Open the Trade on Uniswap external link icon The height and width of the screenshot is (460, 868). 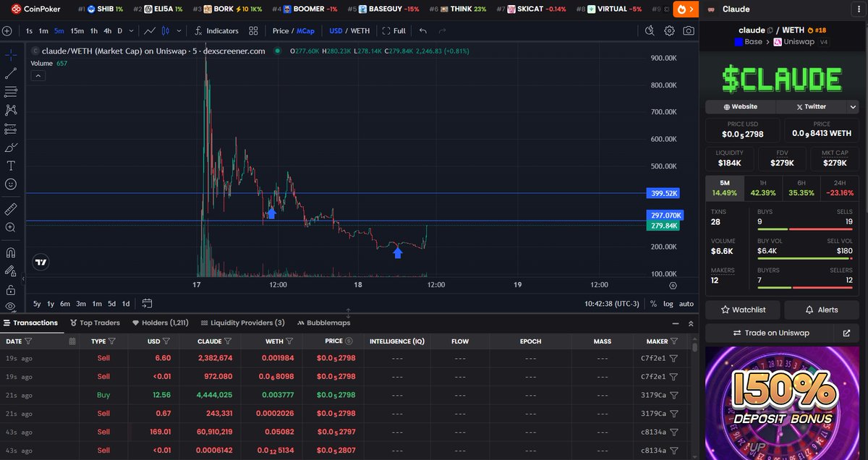click(x=846, y=333)
